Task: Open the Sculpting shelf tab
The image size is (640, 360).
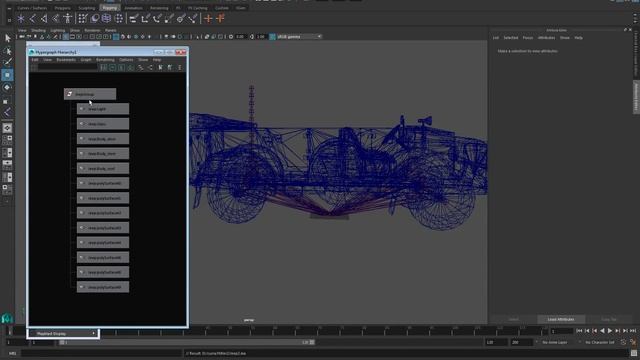Action: (x=87, y=8)
